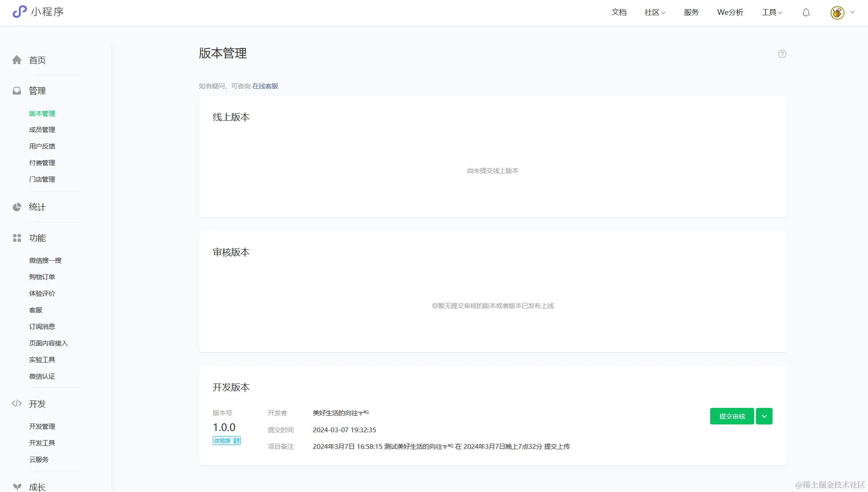This screenshot has width=868, height=492.
Task: Select the code icon next to 开发
Action: pyautogui.click(x=17, y=404)
